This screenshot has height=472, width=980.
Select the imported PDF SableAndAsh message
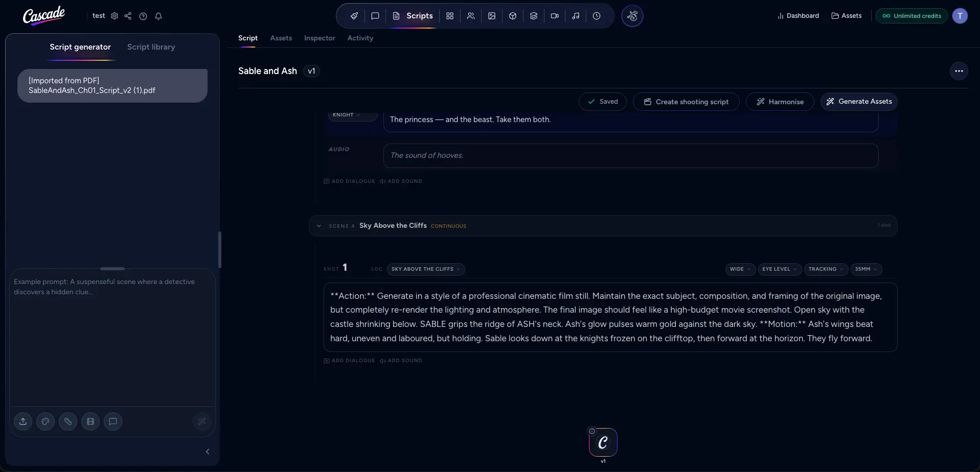tap(112, 86)
